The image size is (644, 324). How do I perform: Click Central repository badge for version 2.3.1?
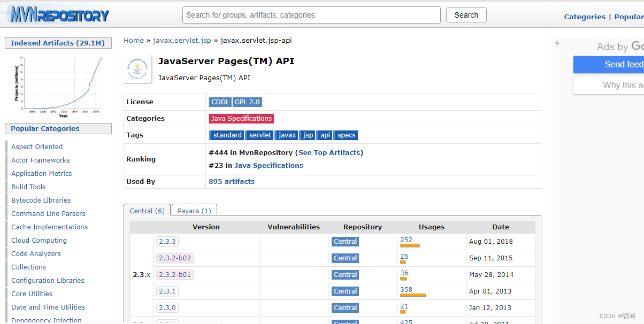click(346, 291)
